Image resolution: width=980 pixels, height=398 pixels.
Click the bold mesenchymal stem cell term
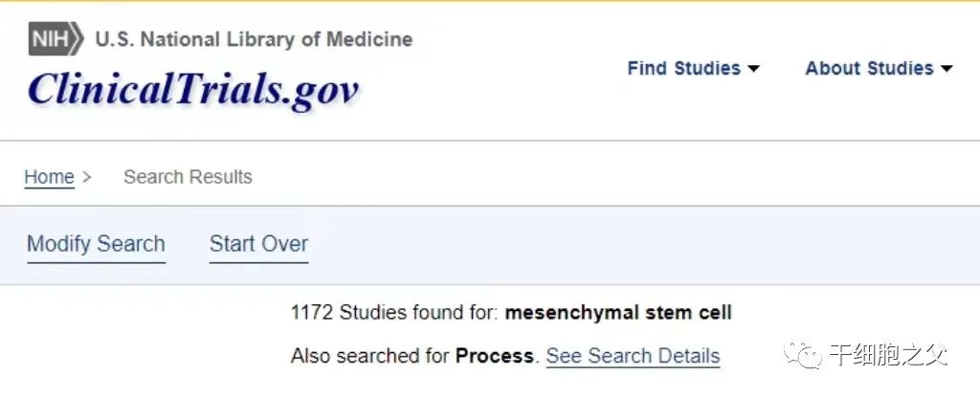tap(618, 313)
